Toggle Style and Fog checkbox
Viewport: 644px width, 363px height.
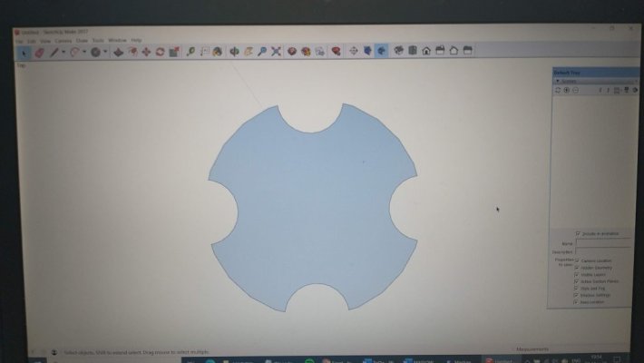[576, 289]
